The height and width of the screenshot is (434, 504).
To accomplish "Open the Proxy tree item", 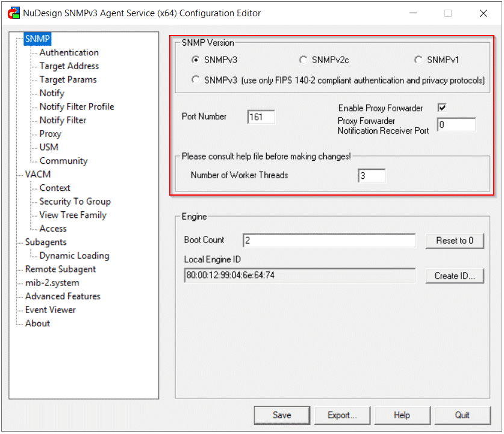I will pyautogui.click(x=50, y=134).
